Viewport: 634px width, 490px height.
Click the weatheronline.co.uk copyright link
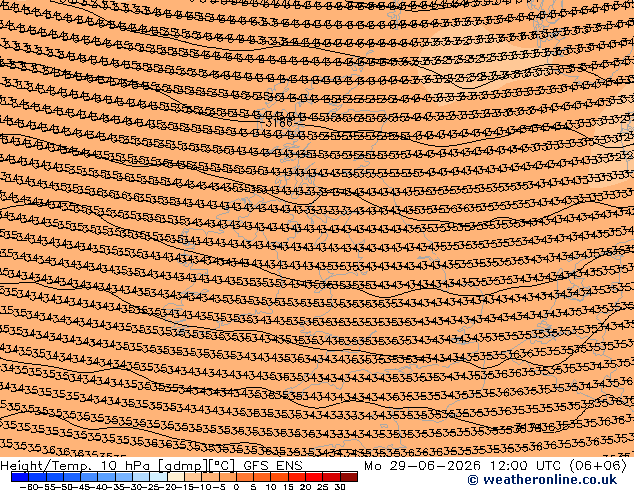click(542, 480)
